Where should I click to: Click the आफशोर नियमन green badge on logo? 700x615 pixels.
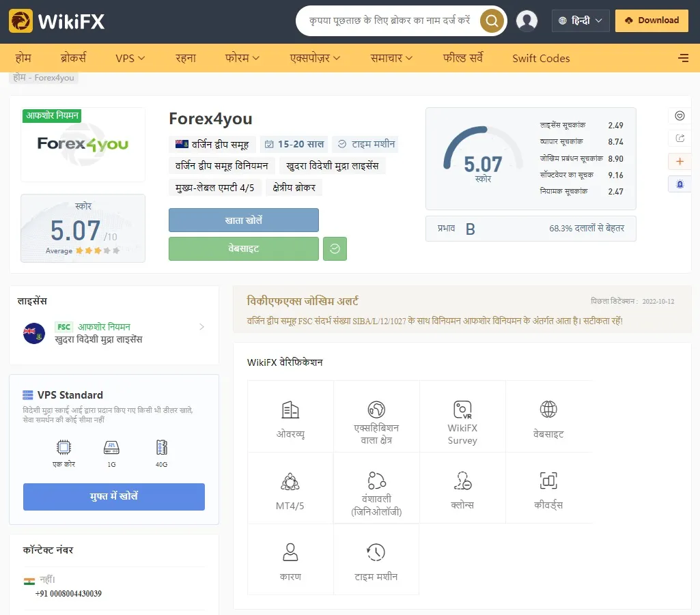(52, 115)
